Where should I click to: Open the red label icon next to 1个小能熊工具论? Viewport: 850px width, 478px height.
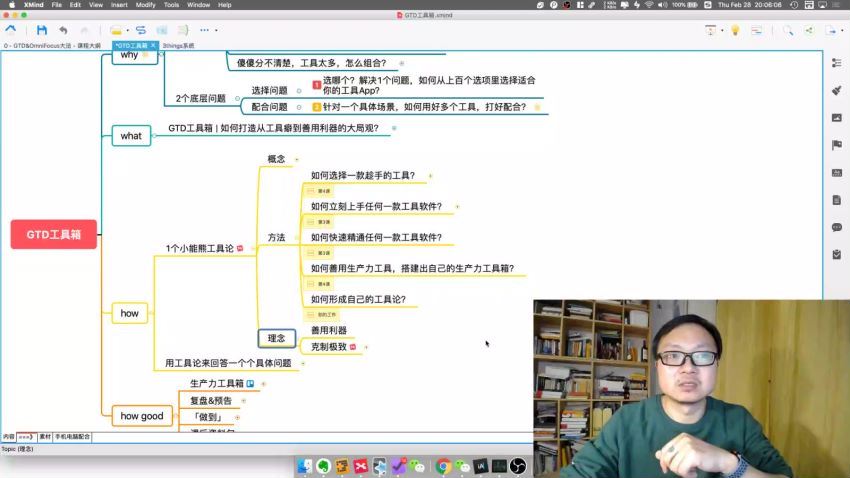[x=240, y=248]
